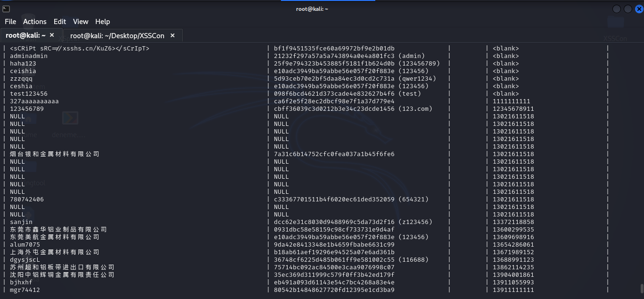Close the XSSCon terminal tab

173,35
